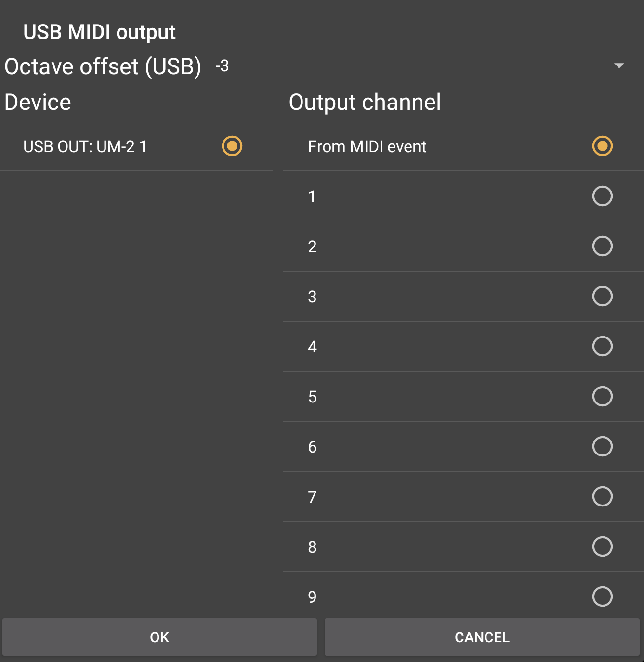Dismiss dialog with CANCEL
The width and height of the screenshot is (644, 662).
coord(482,637)
